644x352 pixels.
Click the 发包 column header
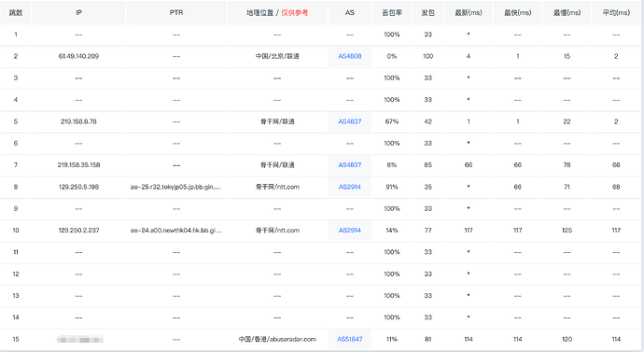click(428, 13)
